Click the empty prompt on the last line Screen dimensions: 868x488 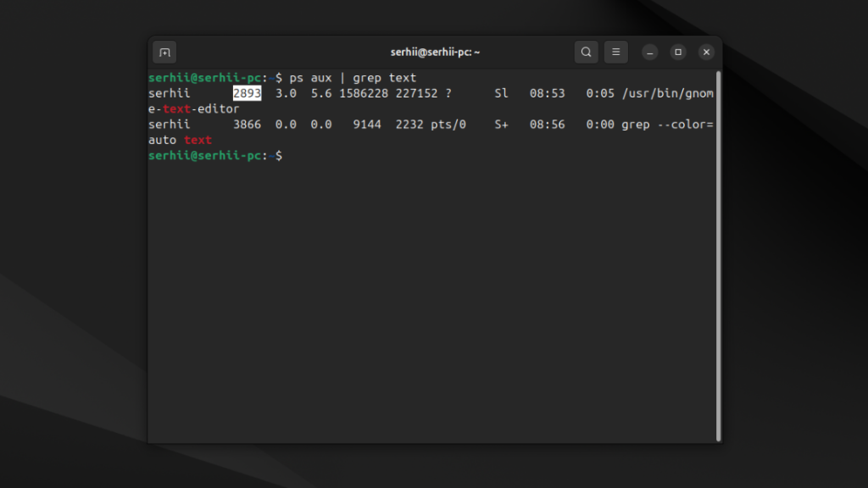pos(215,156)
